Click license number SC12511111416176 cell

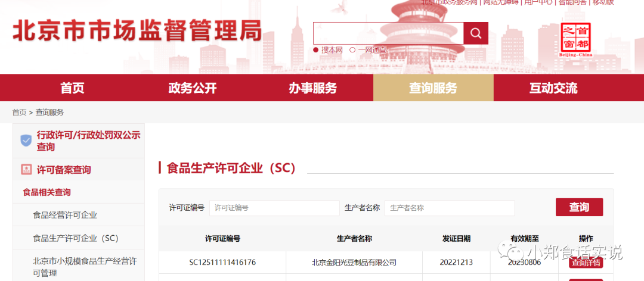pyautogui.click(x=222, y=263)
